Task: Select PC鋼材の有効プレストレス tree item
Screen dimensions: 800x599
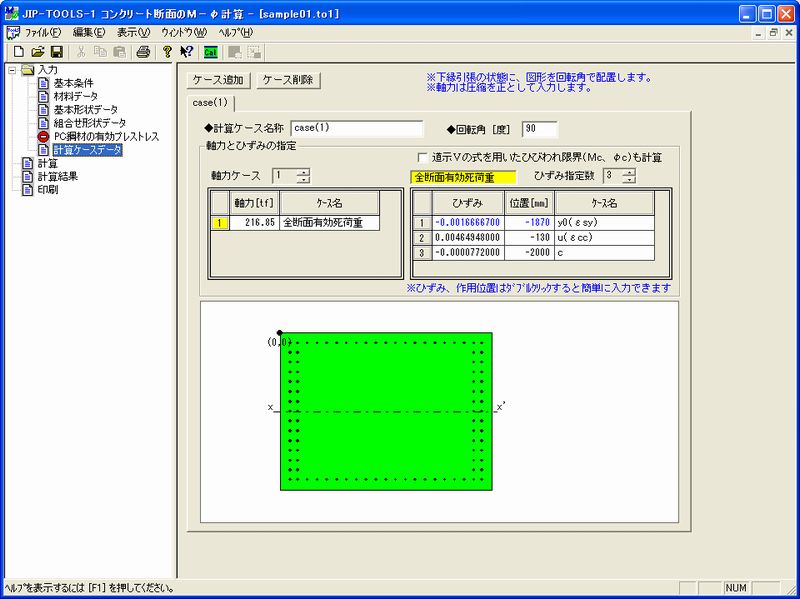Action: (x=106, y=136)
